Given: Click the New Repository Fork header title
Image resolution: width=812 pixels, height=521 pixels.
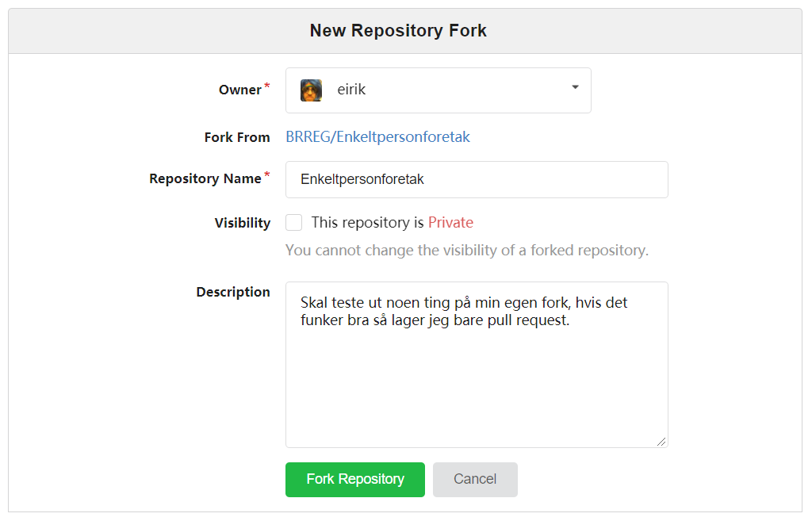Looking at the screenshot, I should pyautogui.click(x=398, y=31).
